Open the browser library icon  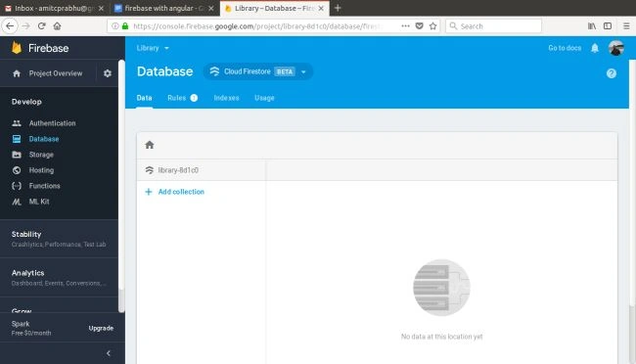pos(592,26)
